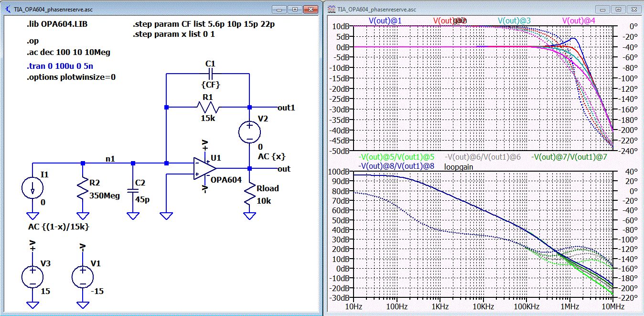Maximize the schematic window
This screenshot has width=644, height=316.
pos(295,9)
